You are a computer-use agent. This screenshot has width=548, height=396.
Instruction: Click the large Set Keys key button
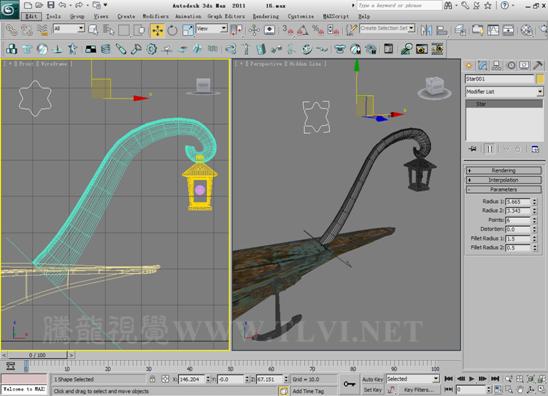[349, 384]
